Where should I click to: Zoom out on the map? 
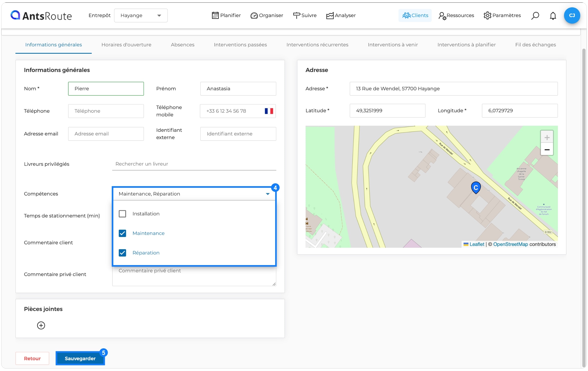pos(547,149)
